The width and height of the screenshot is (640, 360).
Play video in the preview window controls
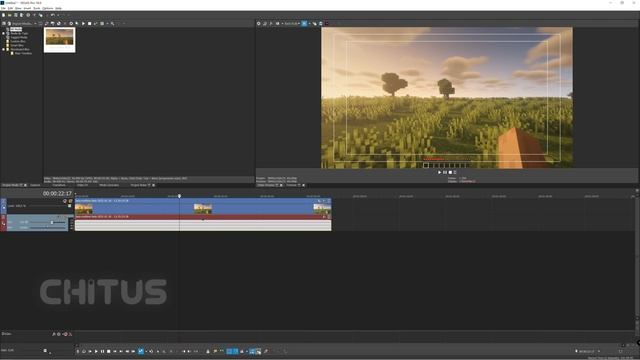click(440, 172)
